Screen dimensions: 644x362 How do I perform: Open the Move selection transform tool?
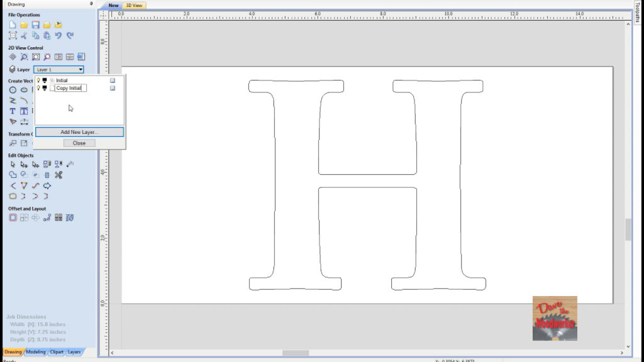(x=13, y=143)
